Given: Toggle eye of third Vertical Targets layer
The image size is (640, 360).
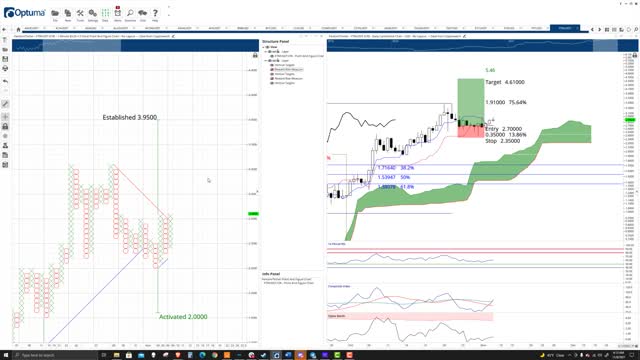Looking at the screenshot, I should click(272, 83).
